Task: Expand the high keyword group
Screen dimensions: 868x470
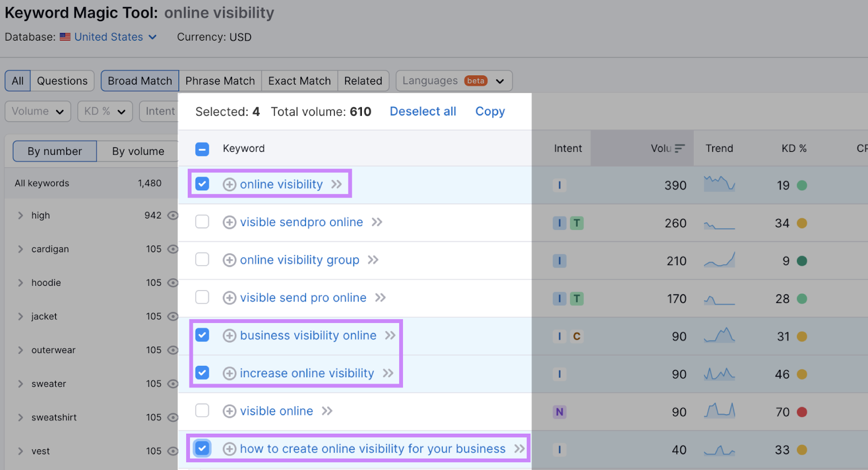Action: click(21, 216)
